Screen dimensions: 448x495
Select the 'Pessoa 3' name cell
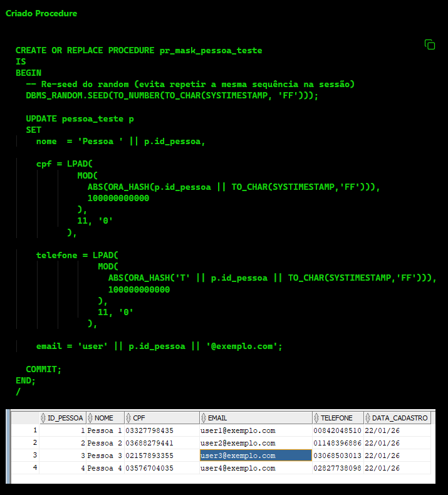(105, 456)
